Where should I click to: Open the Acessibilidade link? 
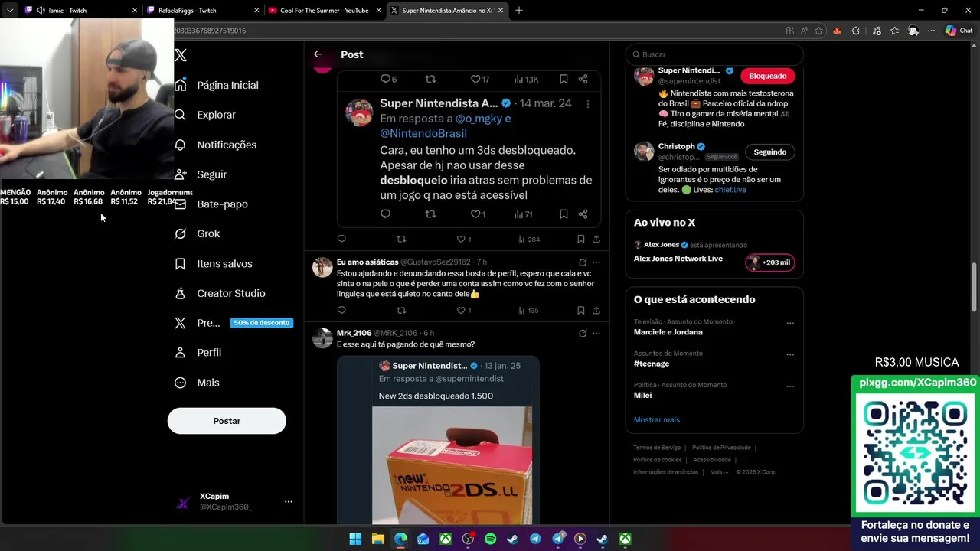click(712, 460)
